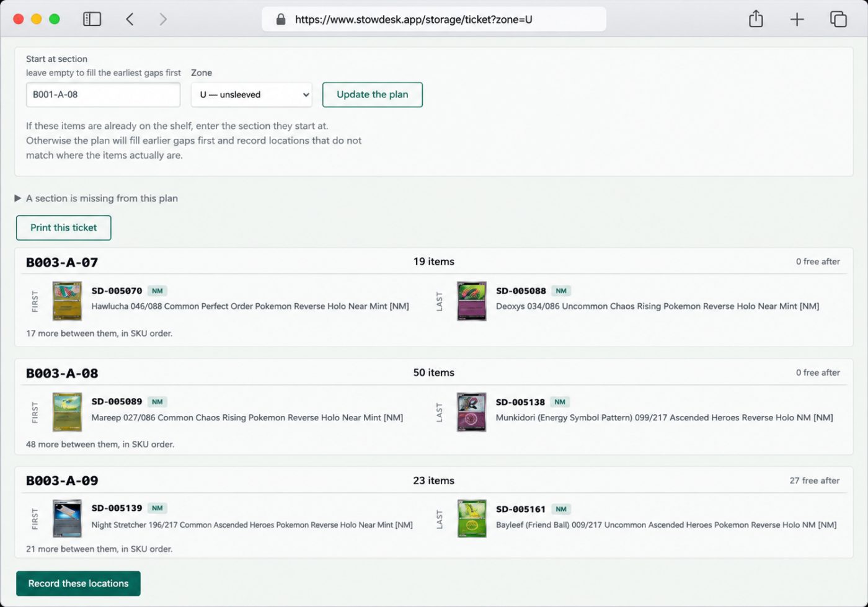
Task: Click '21 more between them, in SKU order.'
Action: pos(99,549)
